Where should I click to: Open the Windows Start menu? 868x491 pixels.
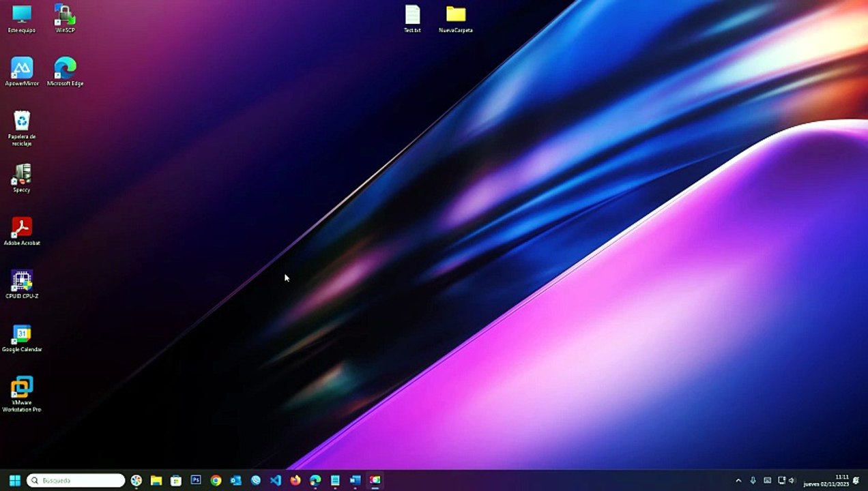14,480
